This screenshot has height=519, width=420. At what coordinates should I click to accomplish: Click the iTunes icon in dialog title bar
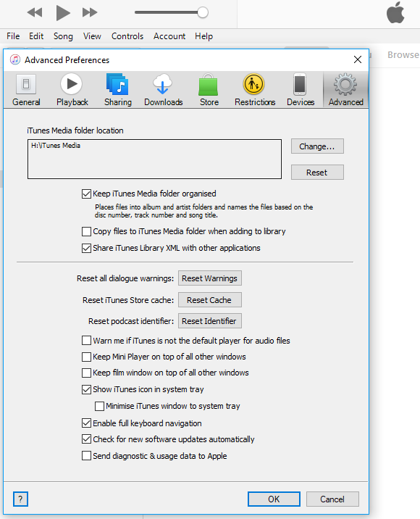(x=15, y=59)
